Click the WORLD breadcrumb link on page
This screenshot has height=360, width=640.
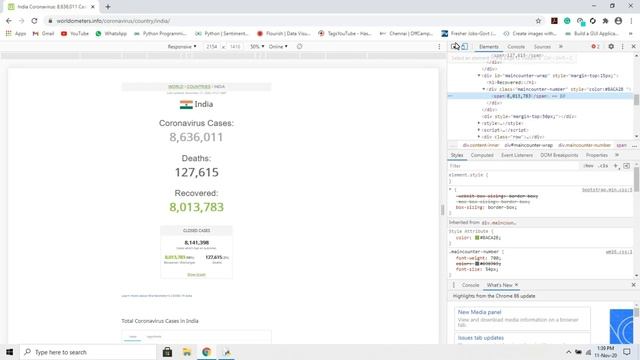point(176,87)
